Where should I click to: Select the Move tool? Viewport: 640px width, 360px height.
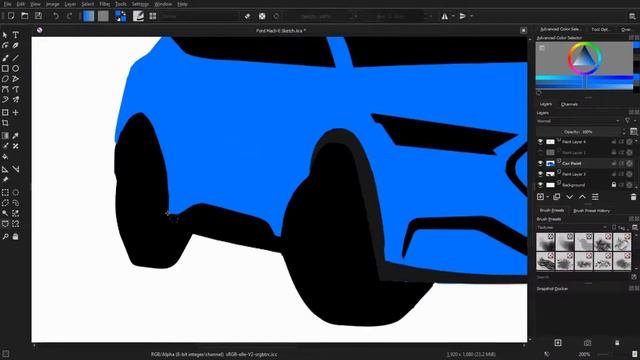click(x=16, y=112)
